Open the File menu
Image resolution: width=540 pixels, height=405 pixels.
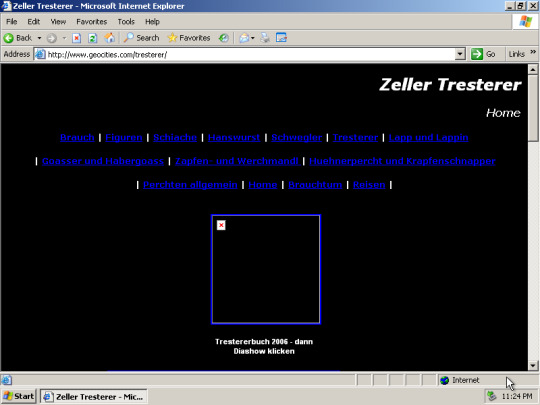[11, 22]
